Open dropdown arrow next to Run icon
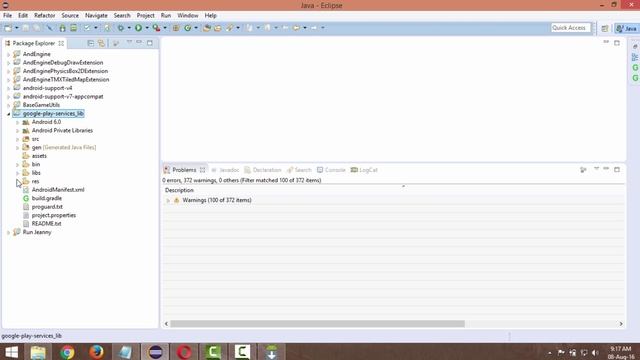The height and width of the screenshot is (360, 640). coord(147,28)
